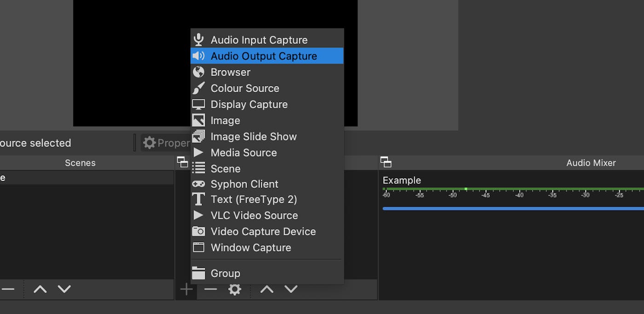The width and height of the screenshot is (644, 314).
Task: Click the stacked images icon for Image Slide Show
Action: tap(198, 137)
